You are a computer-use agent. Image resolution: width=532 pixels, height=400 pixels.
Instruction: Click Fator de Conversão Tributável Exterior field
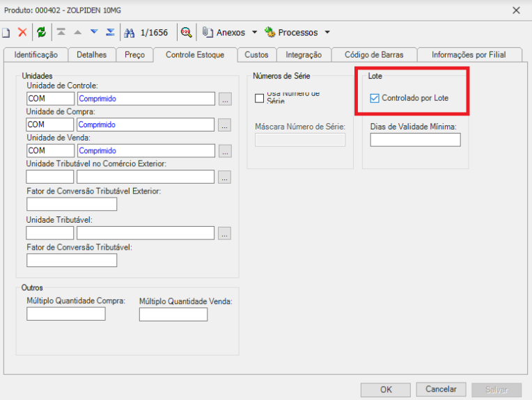(x=72, y=204)
